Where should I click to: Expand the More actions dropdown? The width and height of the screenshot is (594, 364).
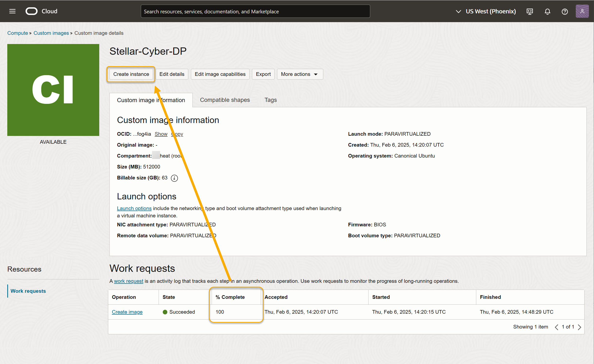[x=300, y=74]
